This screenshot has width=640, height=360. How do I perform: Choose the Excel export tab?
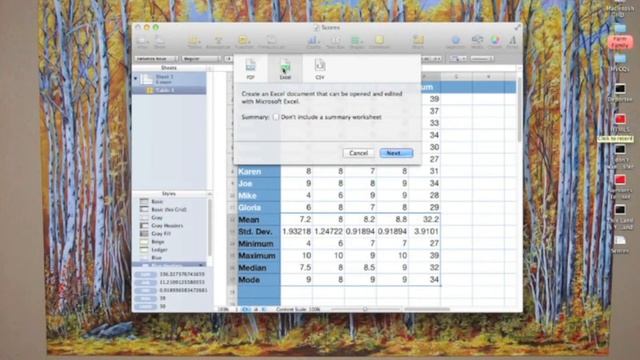click(x=285, y=69)
